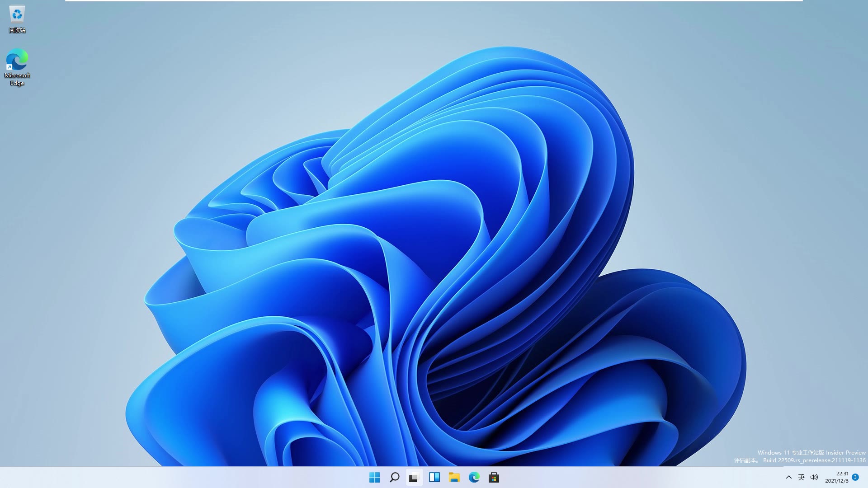Open File Explorer
The width and height of the screenshot is (868, 488).
[x=454, y=477]
